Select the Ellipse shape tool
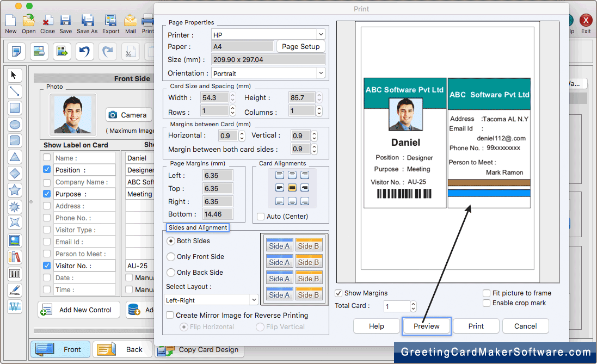 click(15, 124)
